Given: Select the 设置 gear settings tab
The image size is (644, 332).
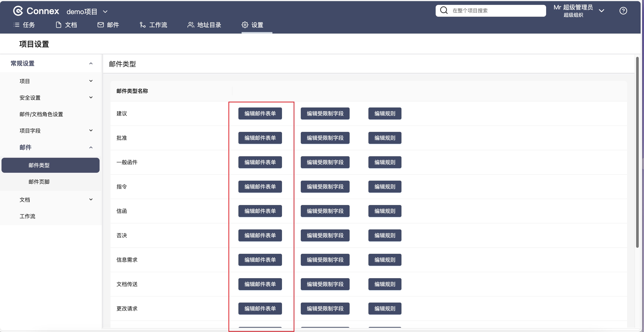Looking at the screenshot, I should tap(252, 25).
